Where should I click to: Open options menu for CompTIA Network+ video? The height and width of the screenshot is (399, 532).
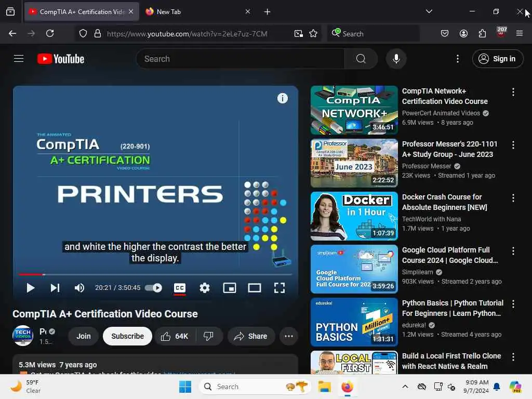[513, 92]
